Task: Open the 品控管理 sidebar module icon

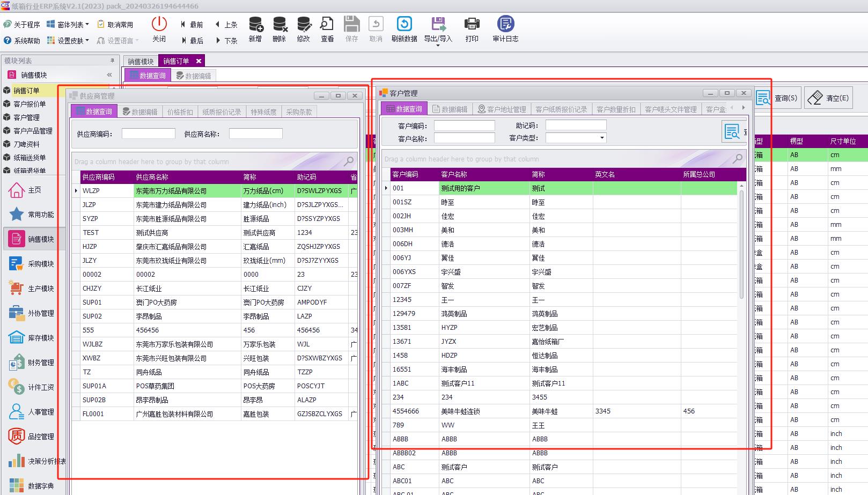Action: [x=16, y=436]
